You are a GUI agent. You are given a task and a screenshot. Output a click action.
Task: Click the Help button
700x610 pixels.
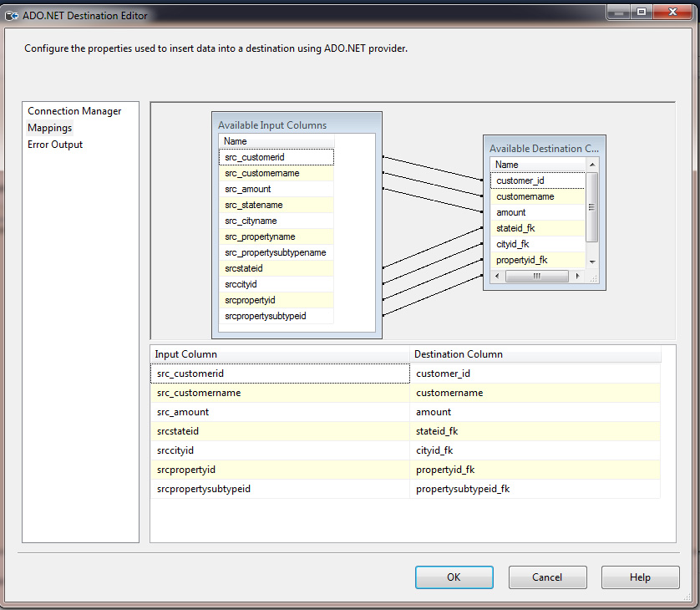coord(640,577)
